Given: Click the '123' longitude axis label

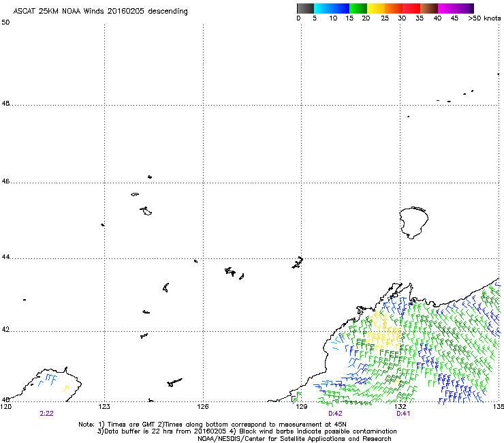Looking at the screenshot, I should [x=104, y=407].
